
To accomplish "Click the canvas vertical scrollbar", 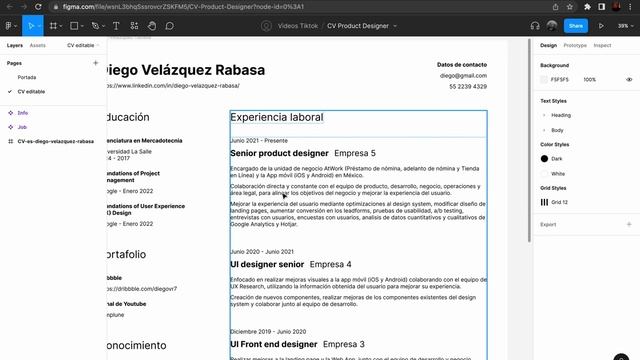I will tap(529, 141).
